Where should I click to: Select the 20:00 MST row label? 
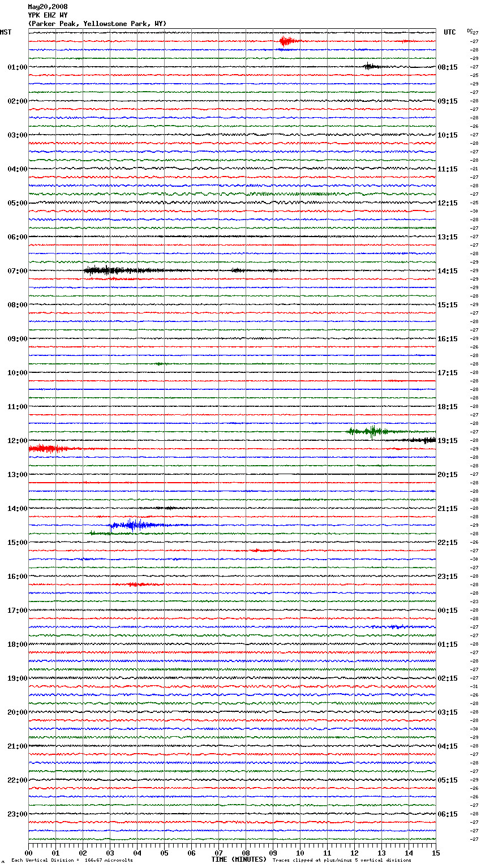tap(18, 712)
